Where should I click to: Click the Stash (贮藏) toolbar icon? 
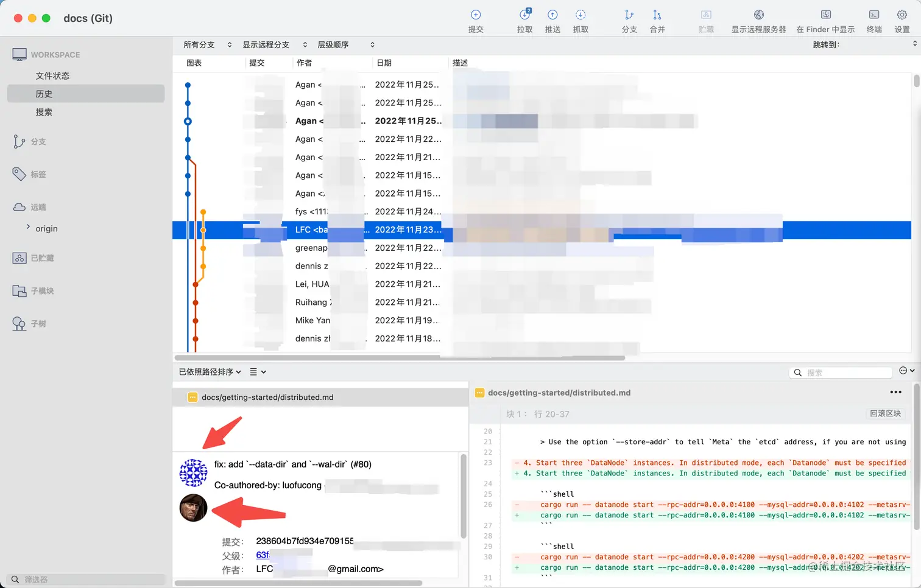706,15
